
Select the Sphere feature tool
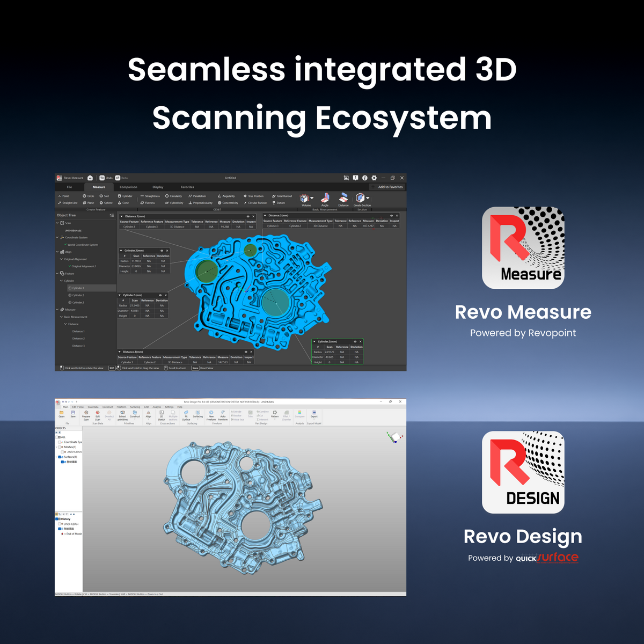(x=106, y=203)
